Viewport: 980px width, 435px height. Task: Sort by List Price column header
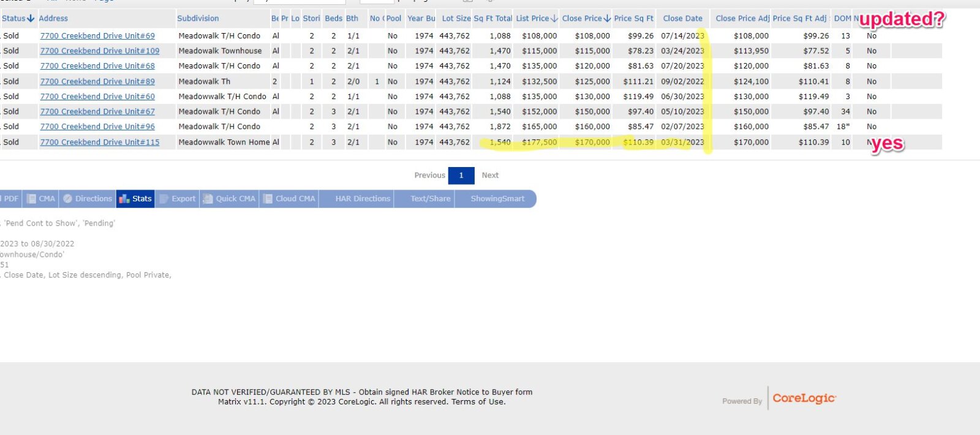537,18
